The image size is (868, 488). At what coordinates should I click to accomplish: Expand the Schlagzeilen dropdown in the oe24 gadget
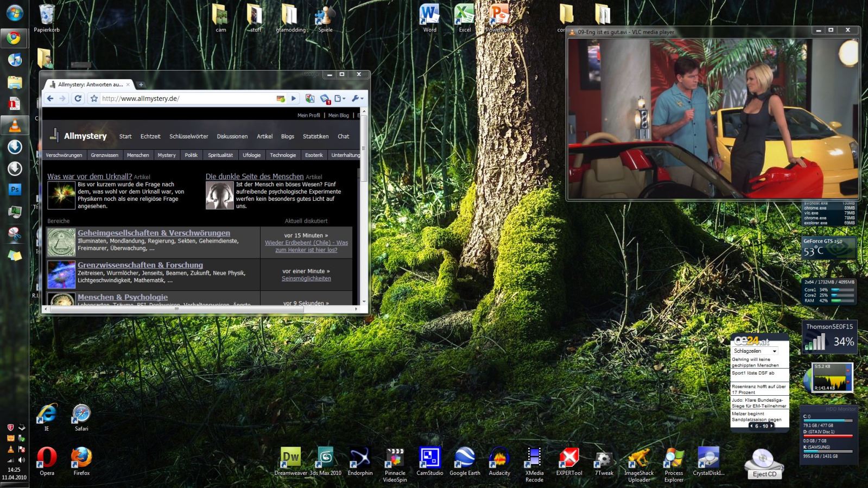click(x=774, y=351)
